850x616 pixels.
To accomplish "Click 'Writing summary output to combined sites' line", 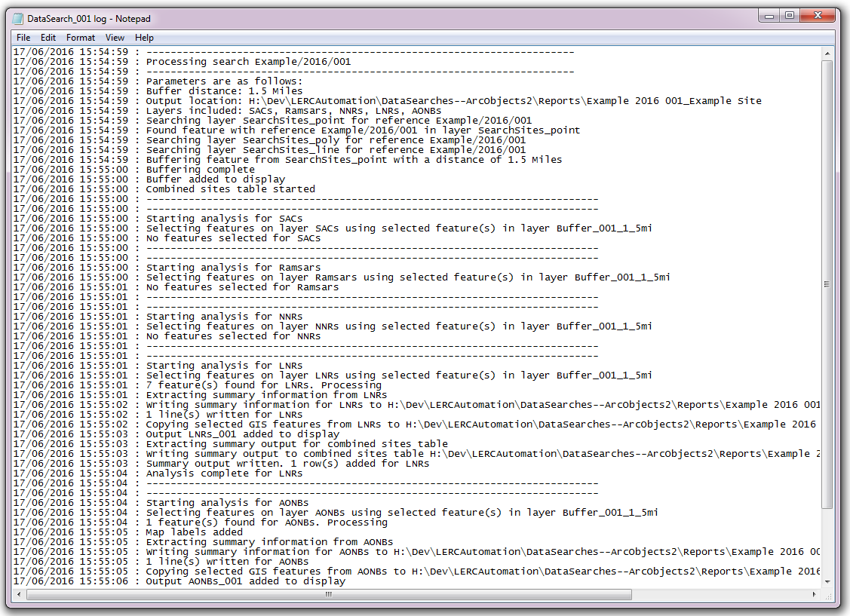I will point(416,454).
